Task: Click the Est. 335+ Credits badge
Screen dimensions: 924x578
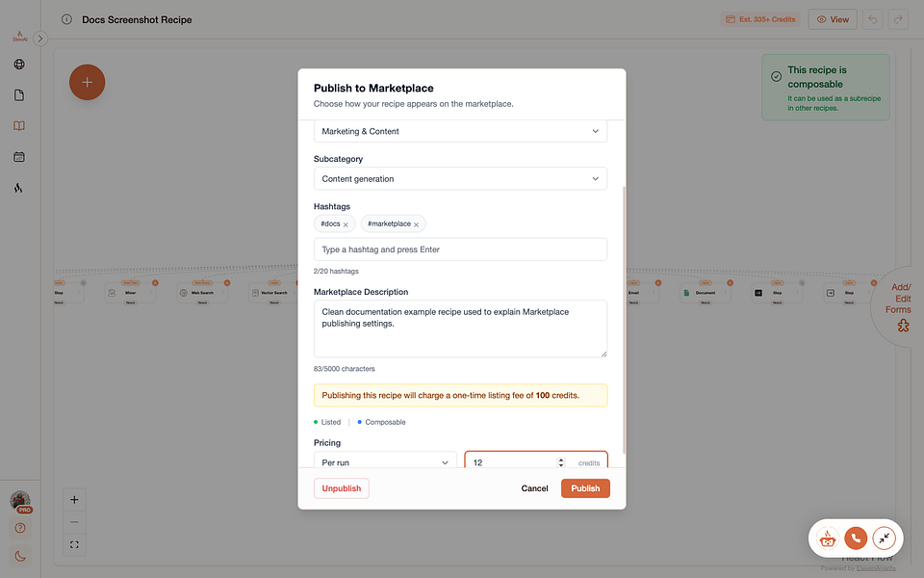Action: coord(760,19)
